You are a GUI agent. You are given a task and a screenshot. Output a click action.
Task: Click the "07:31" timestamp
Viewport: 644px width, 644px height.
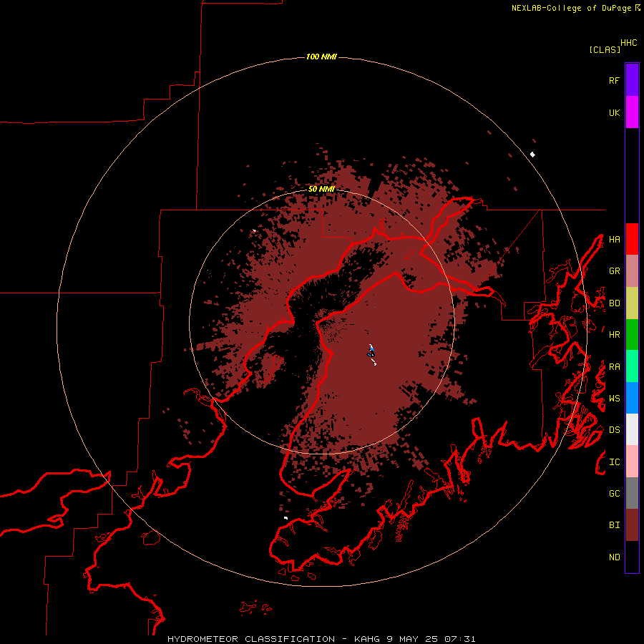pos(459,639)
